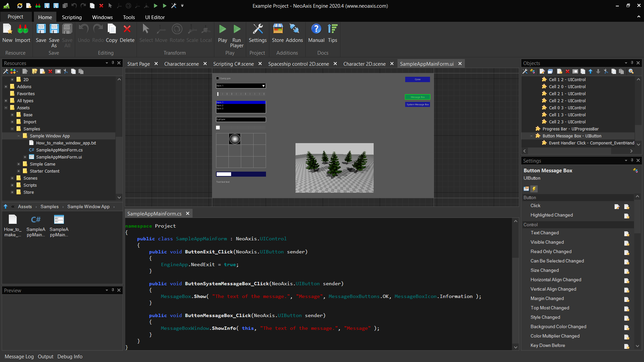
Task: Click the Edit box field in form
Action: point(241,119)
